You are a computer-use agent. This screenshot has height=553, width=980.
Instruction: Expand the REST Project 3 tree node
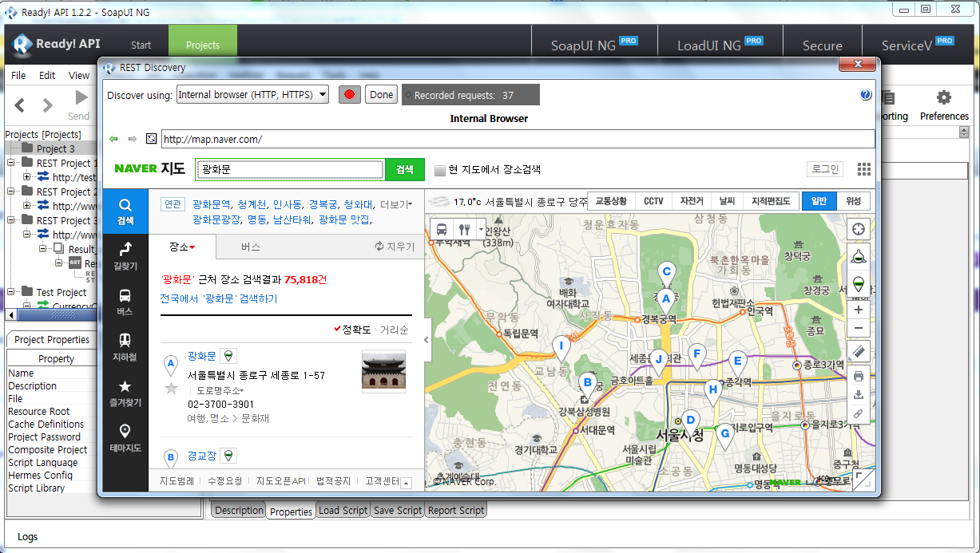12,221
